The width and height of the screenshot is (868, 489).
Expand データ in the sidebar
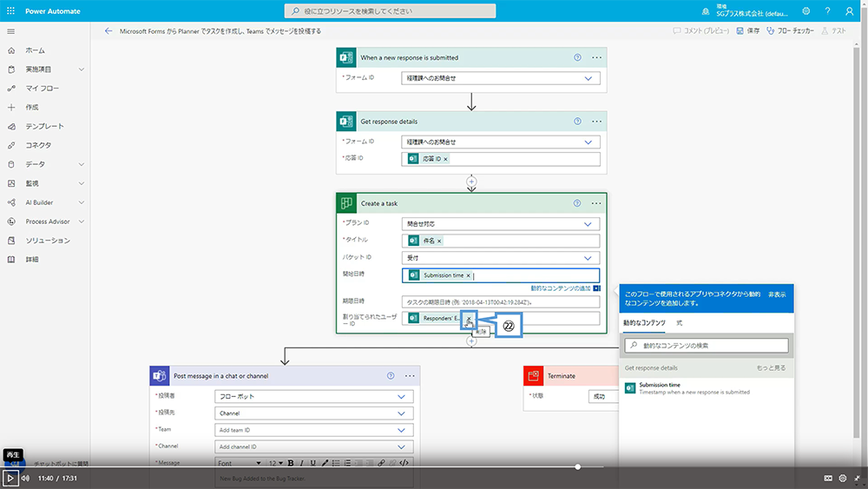click(82, 164)
